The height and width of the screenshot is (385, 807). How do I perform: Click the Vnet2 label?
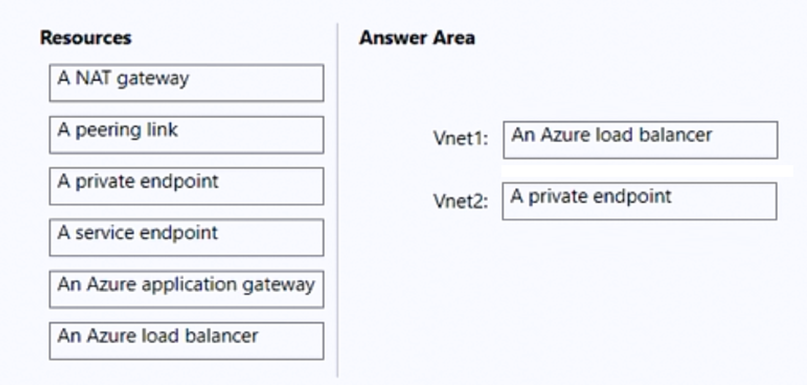[x=461, y=201]
